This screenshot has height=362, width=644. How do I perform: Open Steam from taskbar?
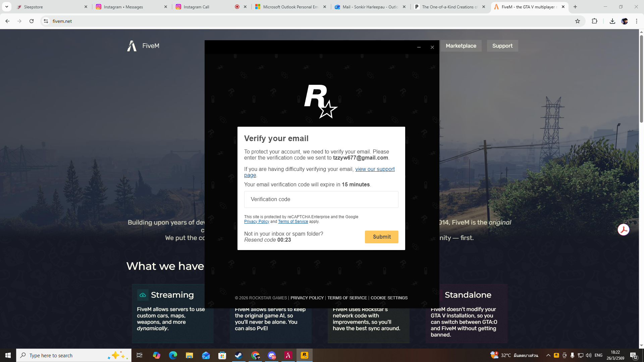pyautogui.click(x=238, y=355)
